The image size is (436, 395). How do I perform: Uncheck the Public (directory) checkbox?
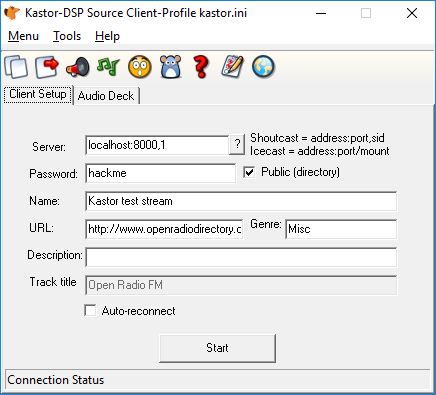[x=249, y=172]
